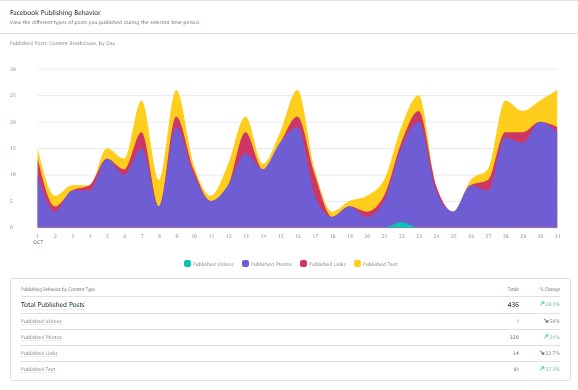Click the 10 label on the y-axis
The width and height of the screenshot is (578, 390).
coord(13,174)
